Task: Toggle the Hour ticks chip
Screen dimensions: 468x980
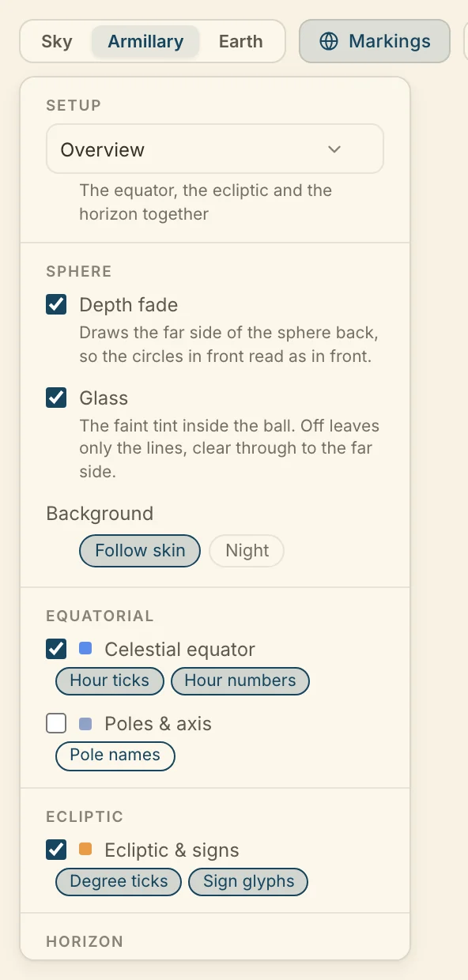Action: pyautogui.click(x=109, y=680)
